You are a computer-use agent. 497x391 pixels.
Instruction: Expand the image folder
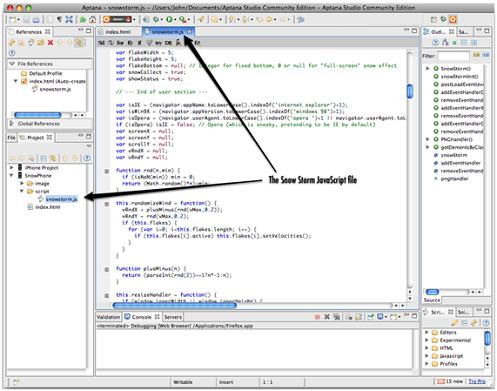pyautogui.click(x=22, y=183)
